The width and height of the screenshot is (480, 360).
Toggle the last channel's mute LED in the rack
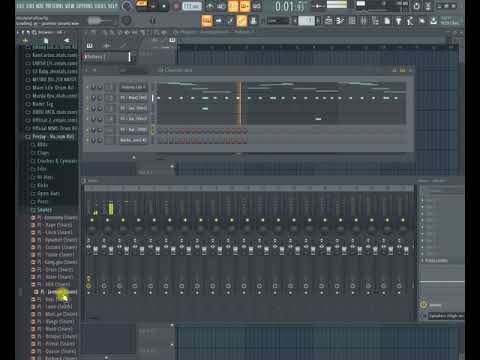[x=88, y=140]
